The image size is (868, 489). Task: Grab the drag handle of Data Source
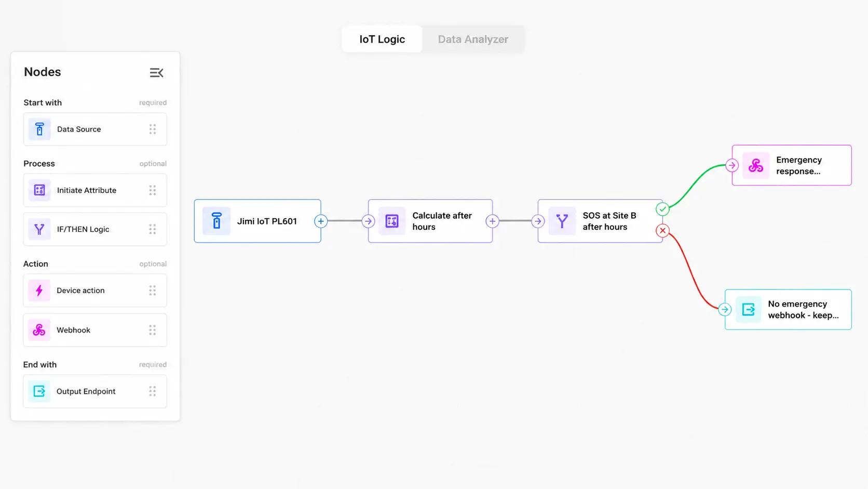click(153, 129)
